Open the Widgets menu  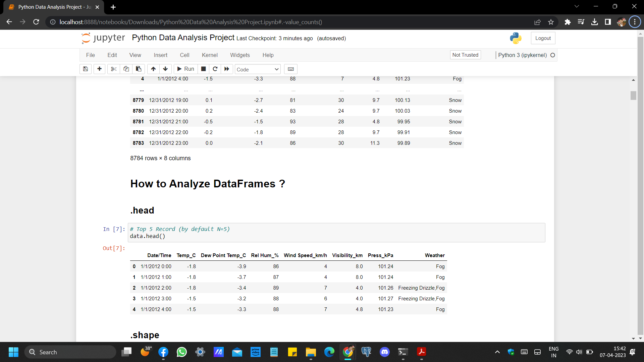click(x=240, y=55)
